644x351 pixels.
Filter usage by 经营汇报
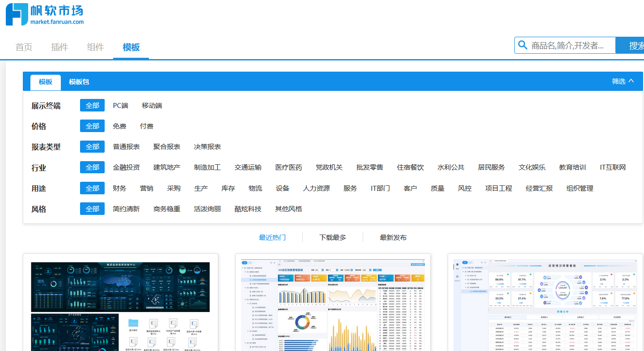tap(539, 188)
